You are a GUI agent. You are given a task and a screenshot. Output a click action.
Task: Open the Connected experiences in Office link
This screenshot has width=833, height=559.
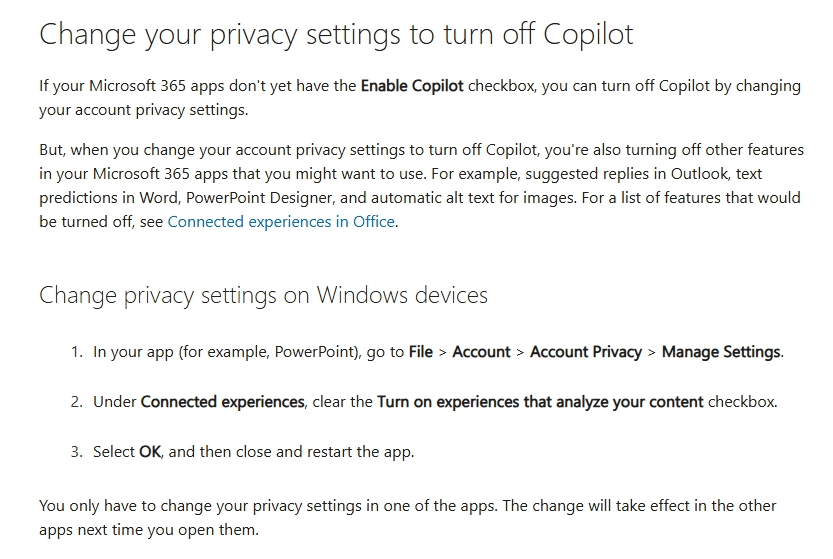[281, 222]
